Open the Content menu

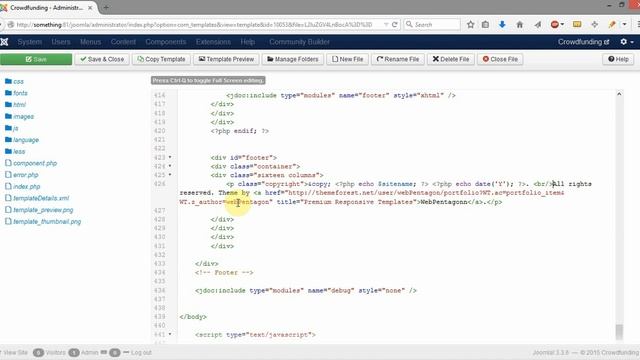pyautogui.click(x=123, y=42)
